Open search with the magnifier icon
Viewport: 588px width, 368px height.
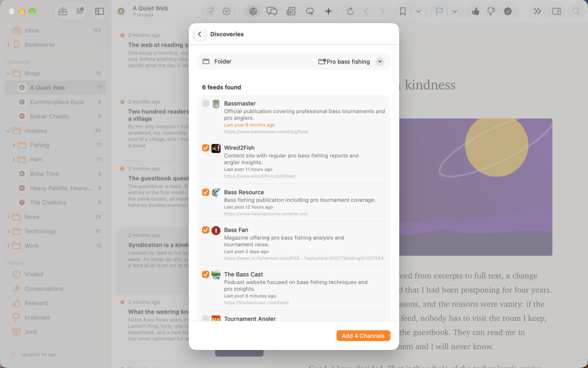point(576,11)
